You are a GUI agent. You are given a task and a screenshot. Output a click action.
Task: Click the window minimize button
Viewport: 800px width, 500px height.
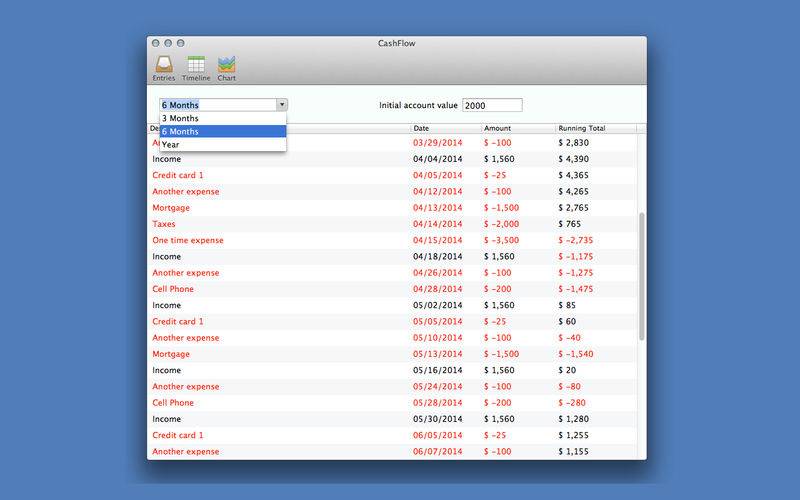pos(168,43)
